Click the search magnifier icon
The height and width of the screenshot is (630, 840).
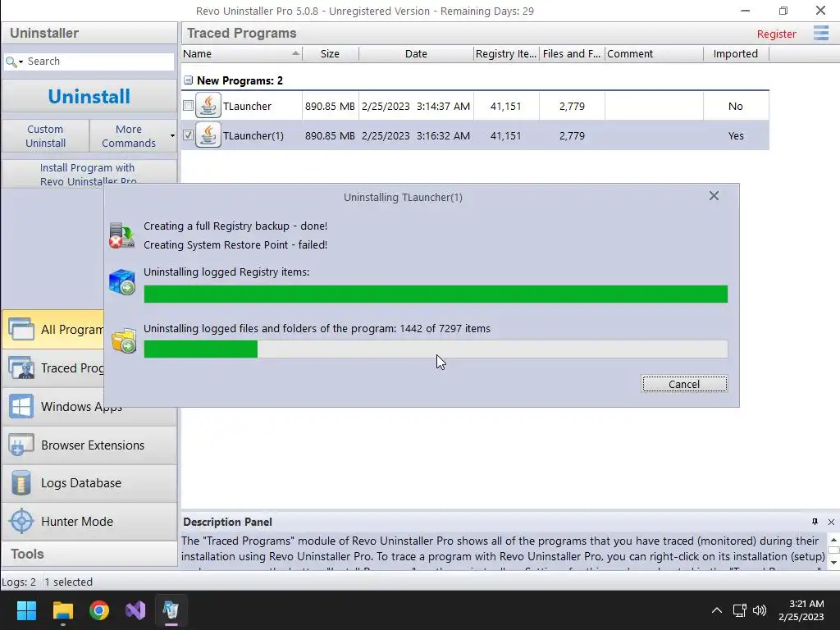click(x=10, y=62)
